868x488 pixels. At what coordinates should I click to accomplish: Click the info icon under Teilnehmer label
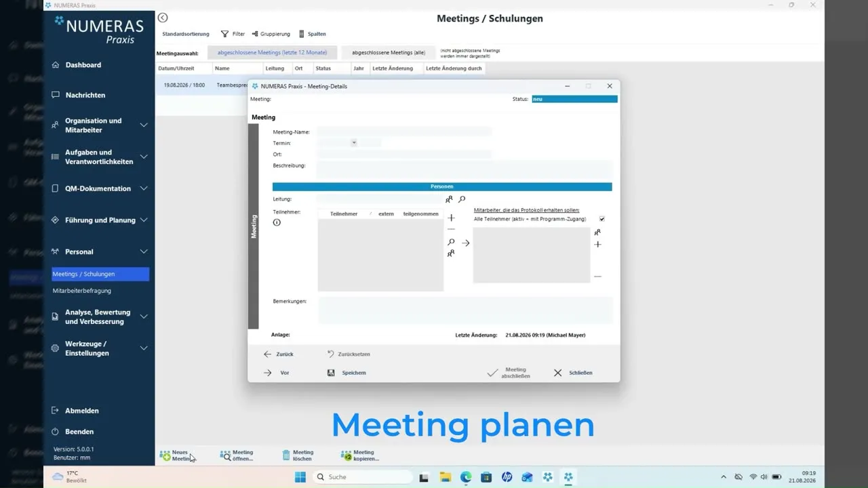pos(277,222)
